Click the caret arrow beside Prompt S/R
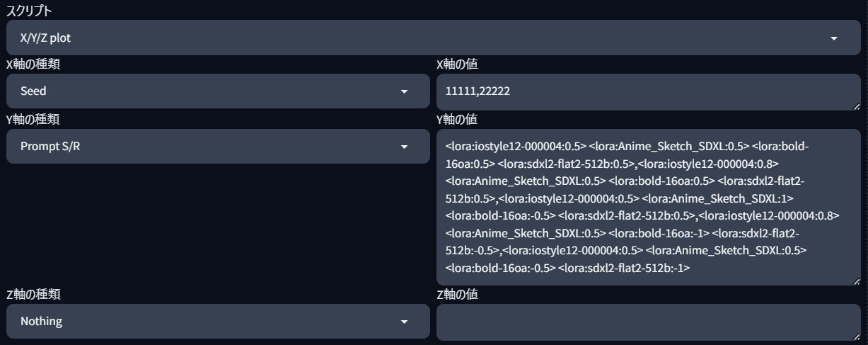The height and width of the screenshot is (345, 868). tap(404, 147)
